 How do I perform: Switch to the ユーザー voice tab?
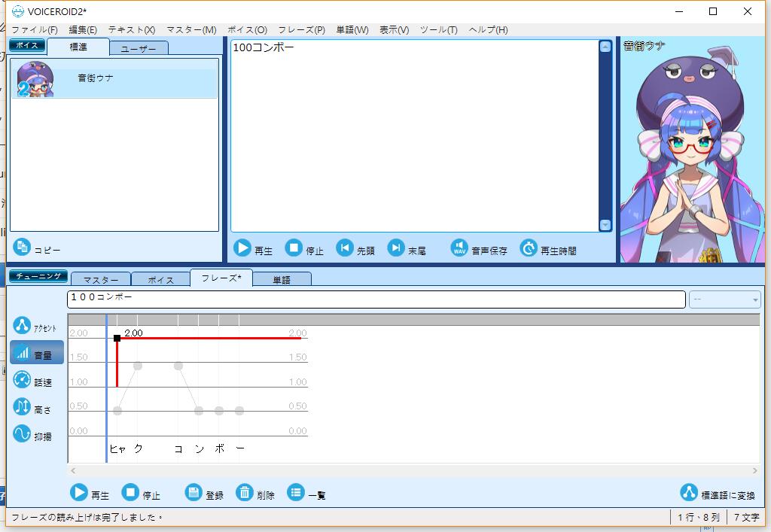pyautogui.click(x=139, y=49)
